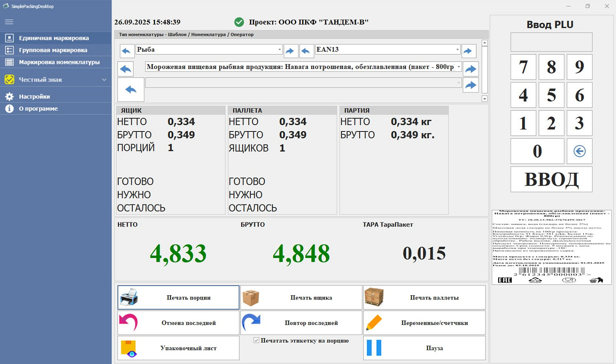Screen dimensions: 616x364
Task: Tap digit 0 on the PLU keypad
Action: tap(537, 151)
